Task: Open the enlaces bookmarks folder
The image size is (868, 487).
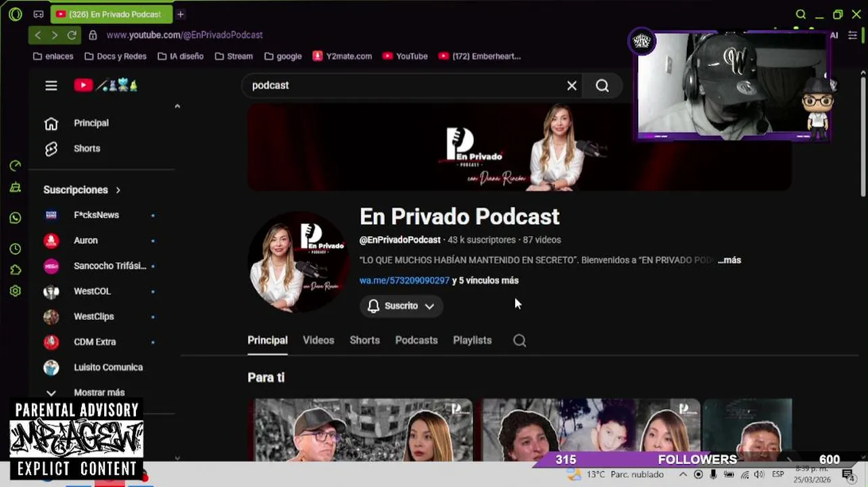Action: tap(53, 56)
